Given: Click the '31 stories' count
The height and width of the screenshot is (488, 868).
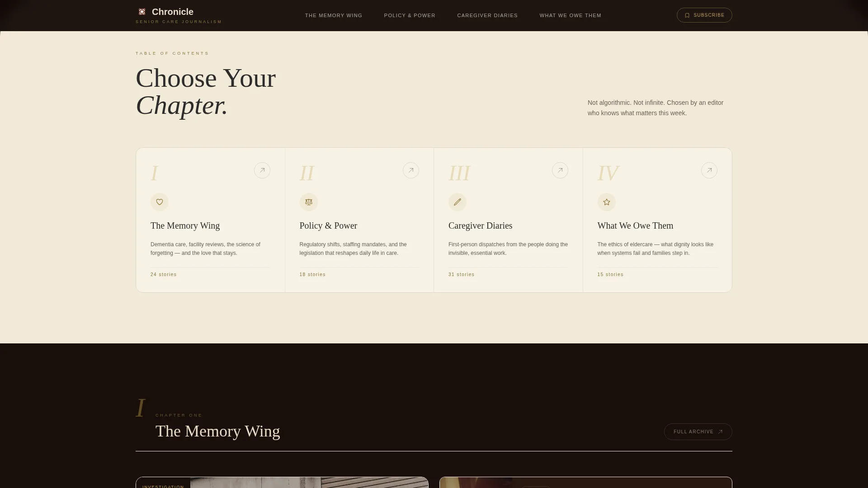Looking at the screenshot, I should pyautogui.click(x=462, y=274).
